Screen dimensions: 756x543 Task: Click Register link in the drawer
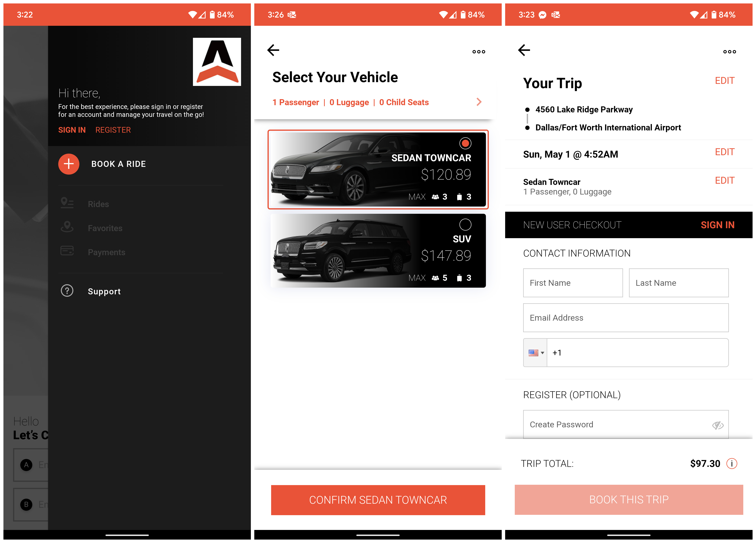click(x=113, y=130)
